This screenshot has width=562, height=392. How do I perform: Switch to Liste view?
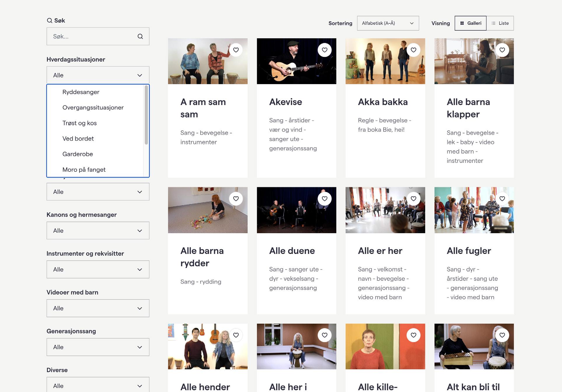[x=500, y=23]
